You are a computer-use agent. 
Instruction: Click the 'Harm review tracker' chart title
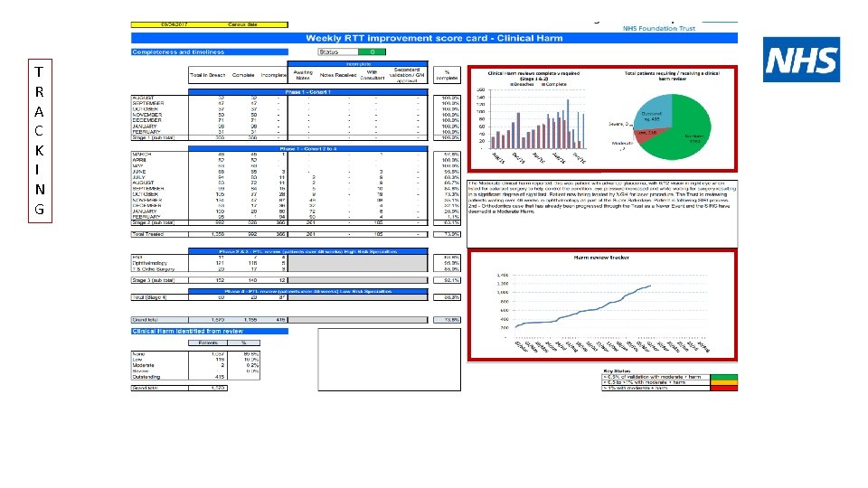click(601, 258)
